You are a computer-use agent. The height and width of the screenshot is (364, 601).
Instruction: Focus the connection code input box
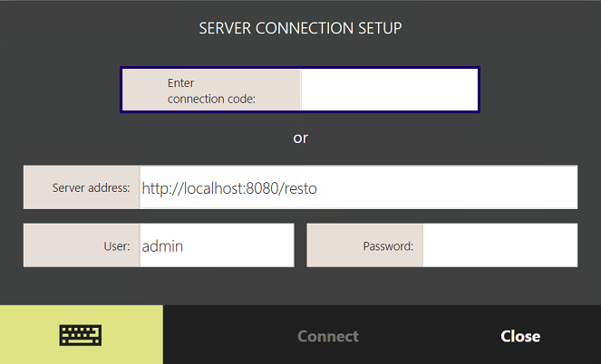[x=388, y=90]
